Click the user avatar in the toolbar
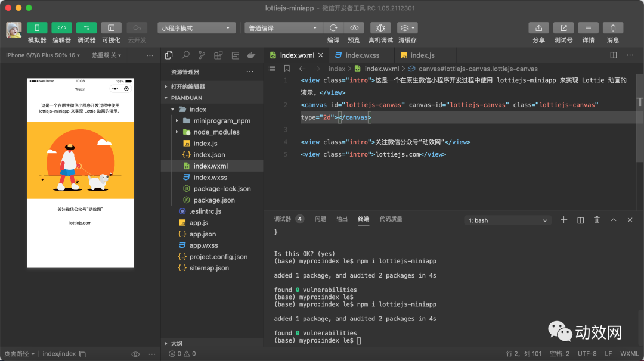This screenshot has height=361, width=644. pos(14,30)
